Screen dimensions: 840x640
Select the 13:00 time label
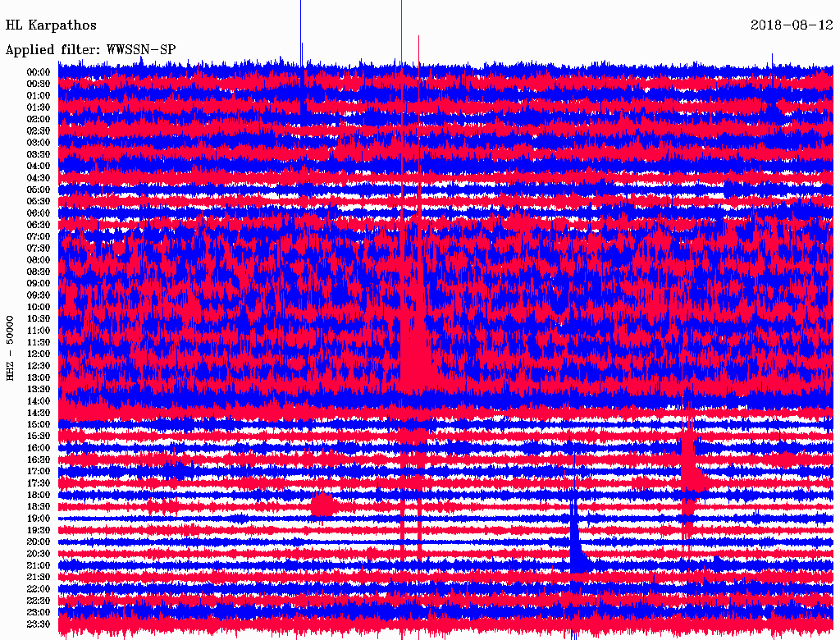pos(39,378)
